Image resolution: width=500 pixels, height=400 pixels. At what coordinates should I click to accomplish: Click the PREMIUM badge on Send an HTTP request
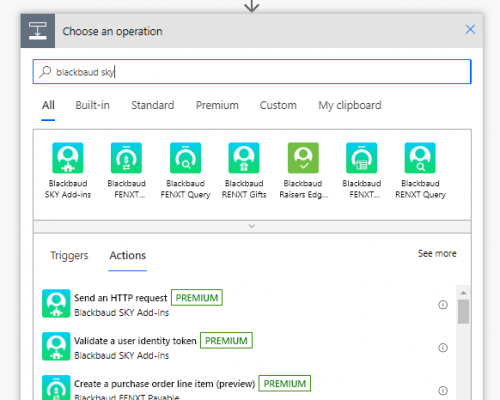click(x=197, y=298)
